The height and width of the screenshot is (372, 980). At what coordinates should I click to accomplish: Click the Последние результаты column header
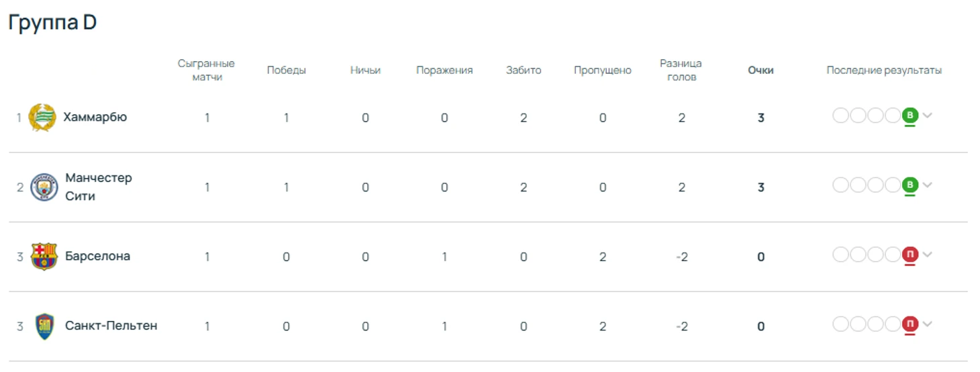point(883,70)
